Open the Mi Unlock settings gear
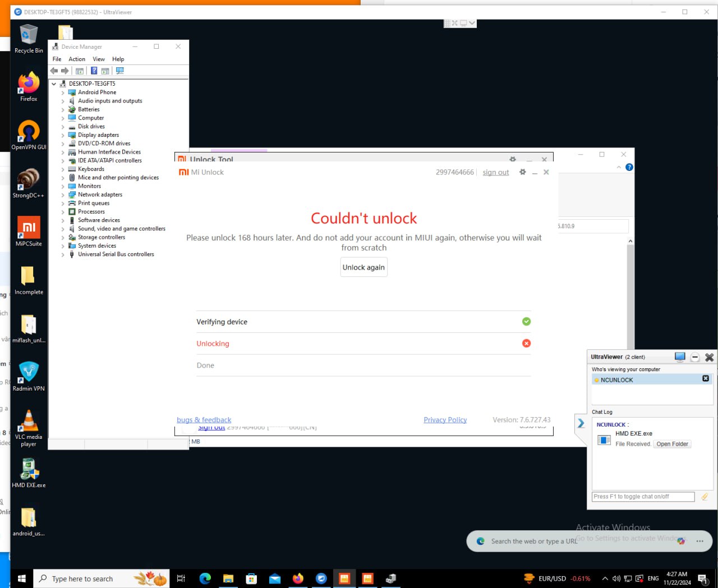The height and width of the screenshot is (588, 718). click(x=522, y=172)
